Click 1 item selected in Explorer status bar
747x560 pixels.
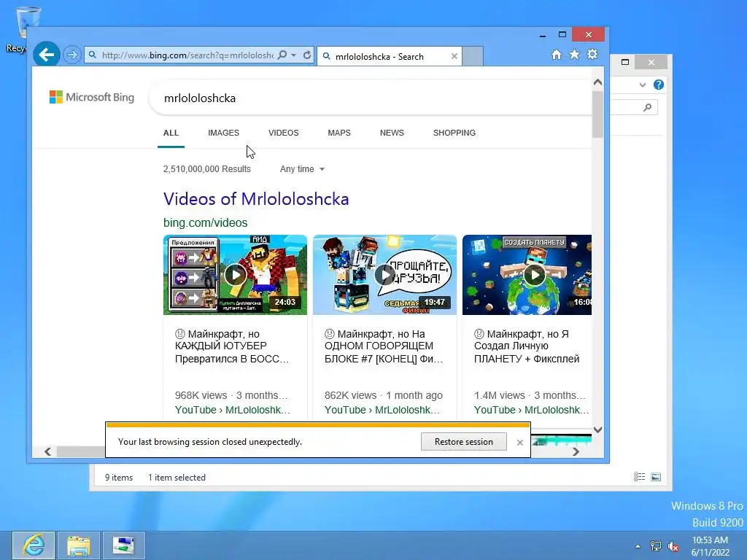tap(177, 478)
